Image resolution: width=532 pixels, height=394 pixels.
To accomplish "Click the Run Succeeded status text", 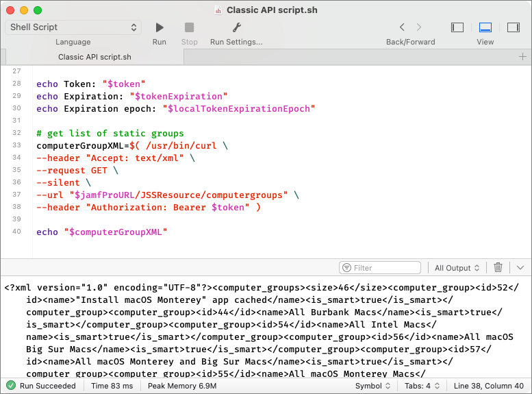I will click(x=47, y=386).
